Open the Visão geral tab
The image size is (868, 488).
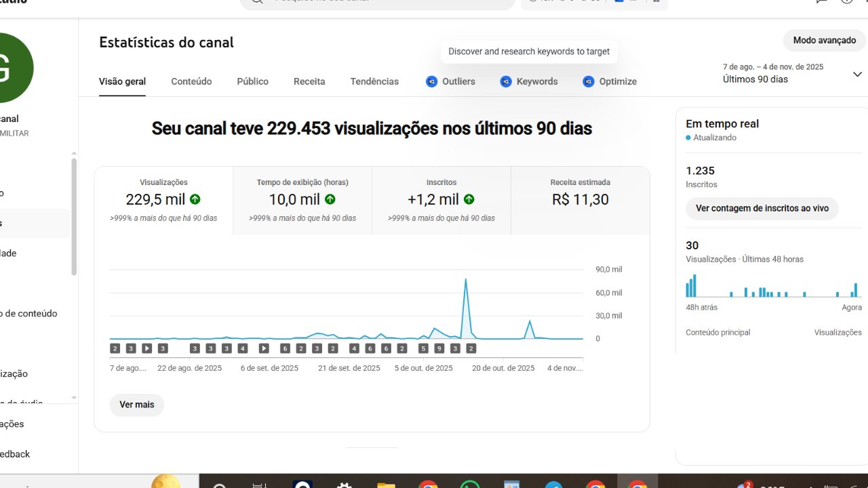[122, 81]
